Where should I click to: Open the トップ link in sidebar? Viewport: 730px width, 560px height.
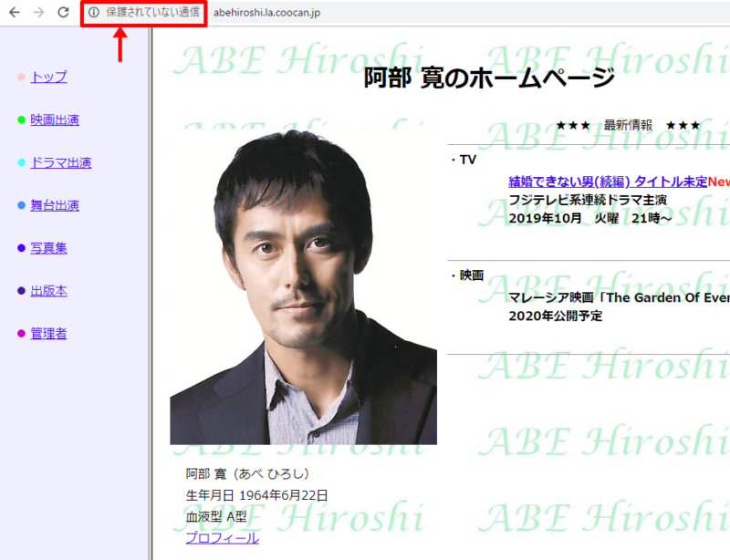pyautogui.click(x=49, y=77)
